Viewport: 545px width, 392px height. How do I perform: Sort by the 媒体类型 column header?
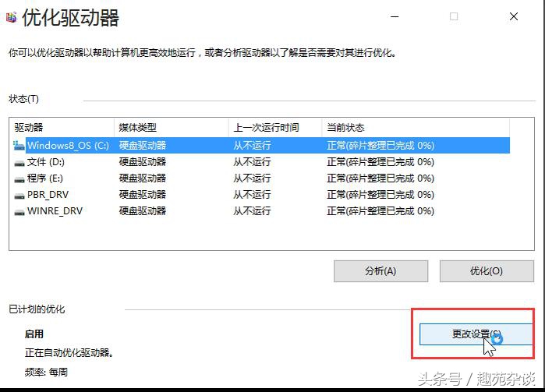pyautogui.click(x=172, y=128)
